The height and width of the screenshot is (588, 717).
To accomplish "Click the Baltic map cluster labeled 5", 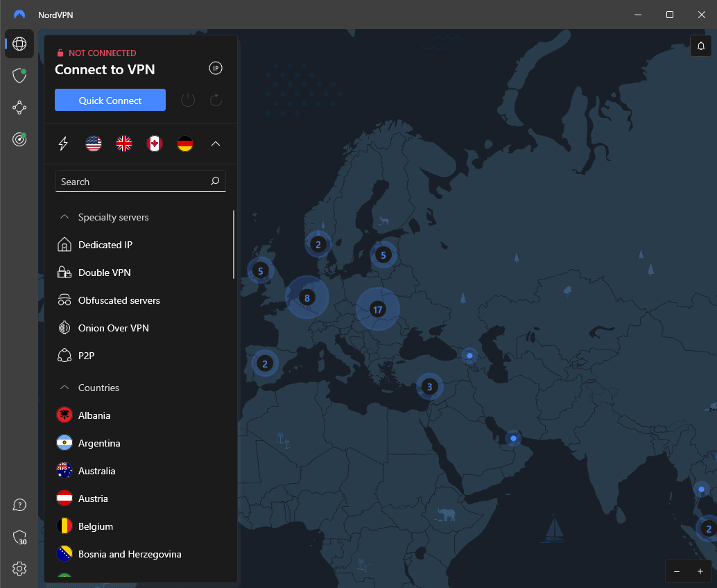I will [x=383, y=255].
